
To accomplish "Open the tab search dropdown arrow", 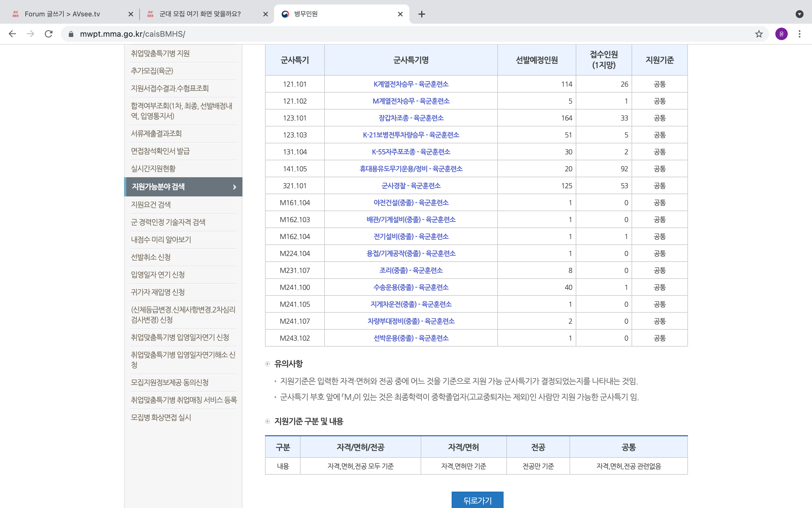I will pyautogui.click(x=800, y=14).
